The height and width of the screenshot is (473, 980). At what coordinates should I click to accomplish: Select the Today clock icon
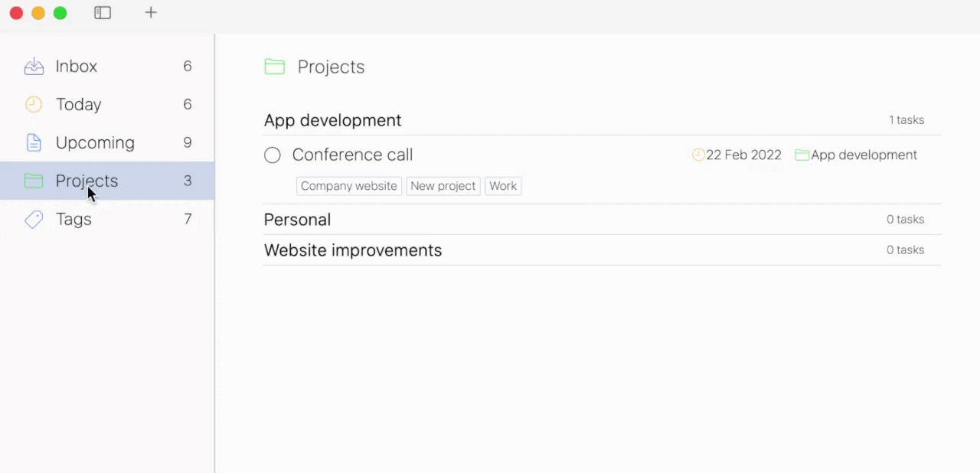[x=34, y=105]
